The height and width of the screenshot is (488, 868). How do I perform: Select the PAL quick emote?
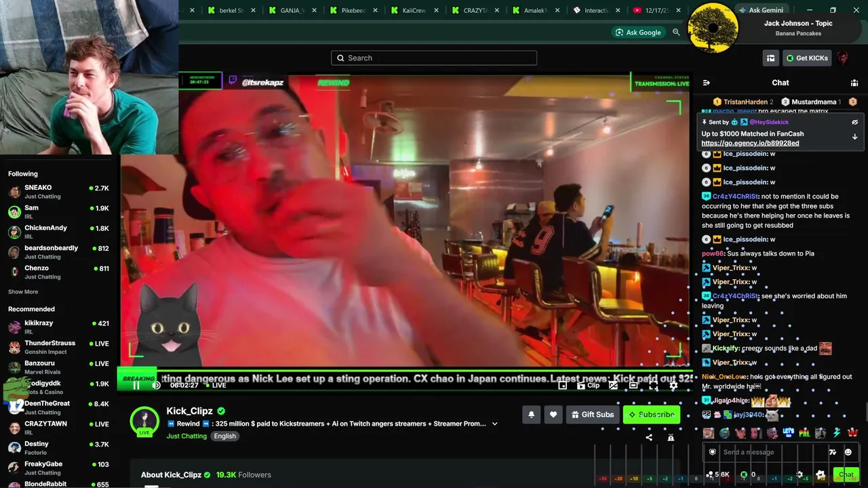(x=804, y=432)
